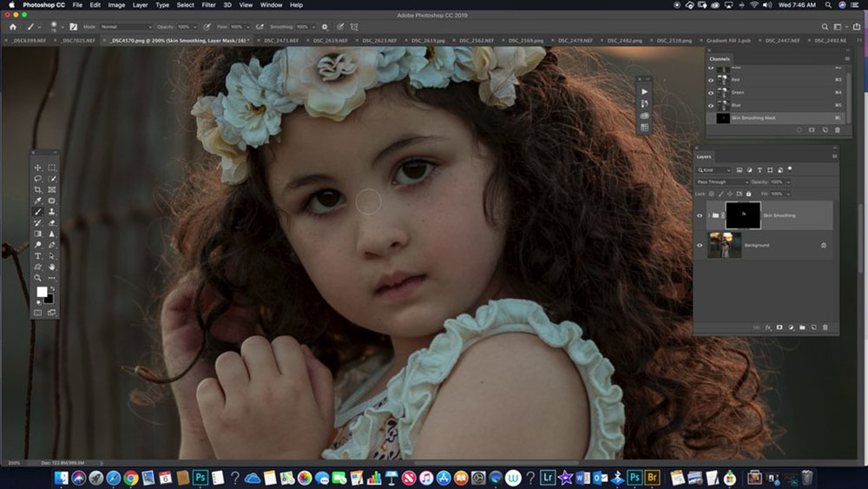The image size is (868, 489).
Task: Select the Crop tool
Action: (37, 189)
